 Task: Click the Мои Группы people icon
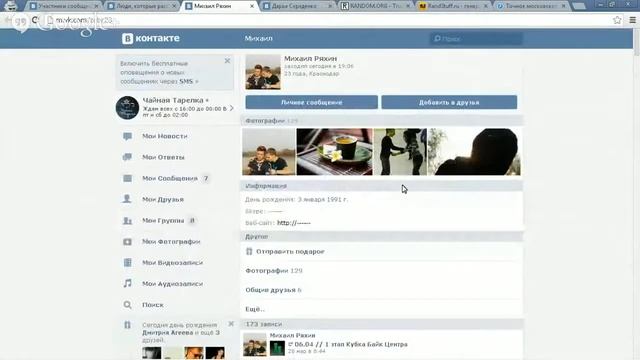tap(127, 220)
